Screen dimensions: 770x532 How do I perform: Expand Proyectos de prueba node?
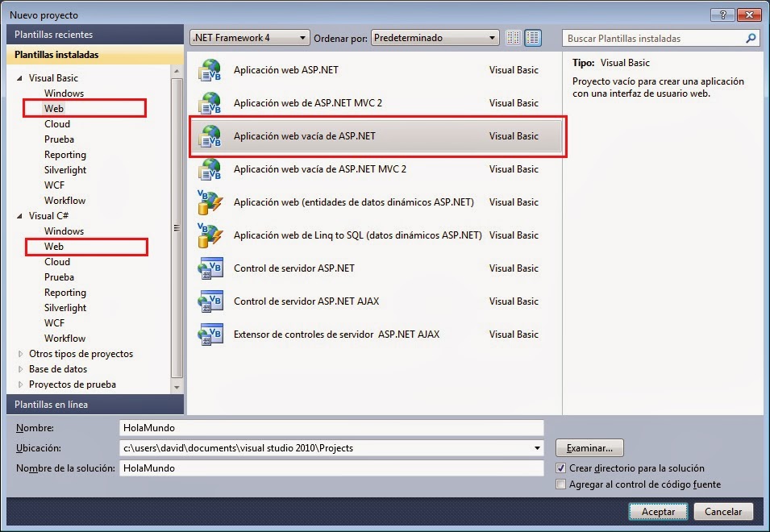(20, 384)
